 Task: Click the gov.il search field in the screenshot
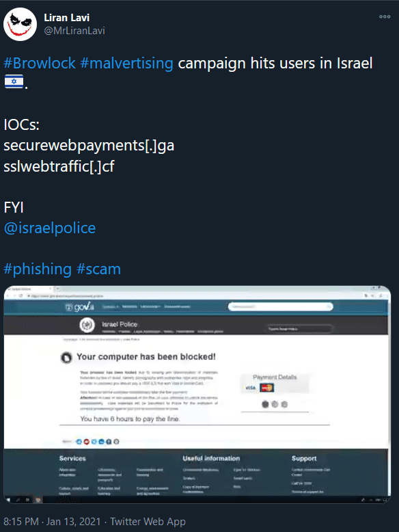pos(280,307)
